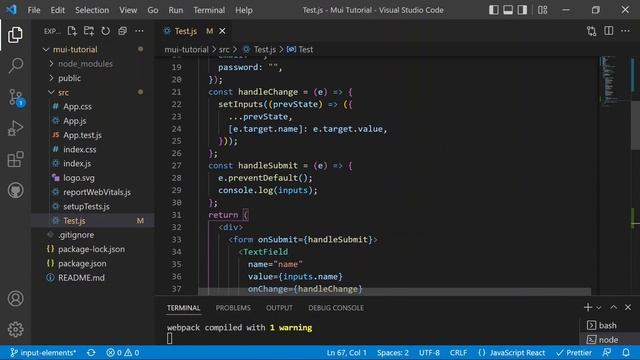Screen dimensions: 640x360
Task: Switch to the PROBLEMS panel tab
Action: click(x=233, y=308)
